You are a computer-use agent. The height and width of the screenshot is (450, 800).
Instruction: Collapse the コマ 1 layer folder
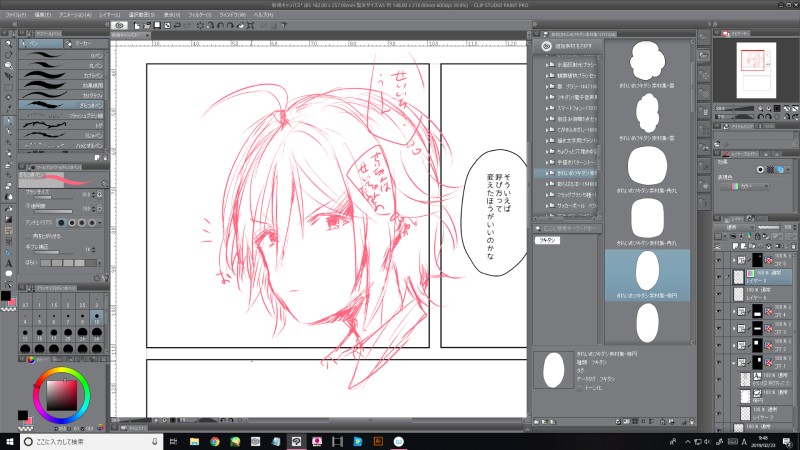click(734, 363)
